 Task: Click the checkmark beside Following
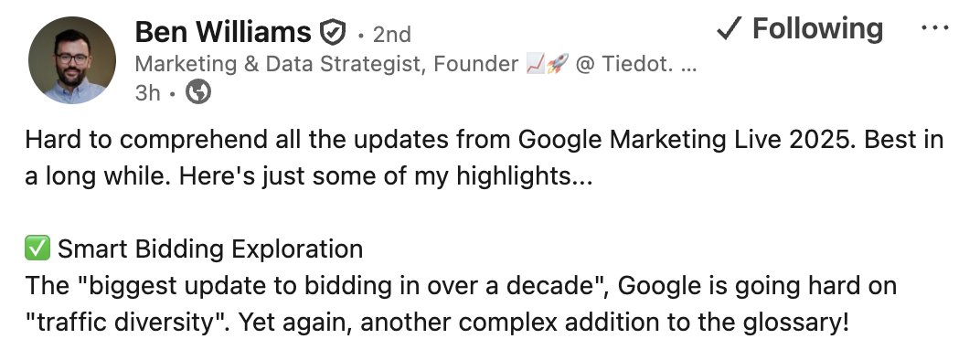pyautogui.click(x=729, y=29)
